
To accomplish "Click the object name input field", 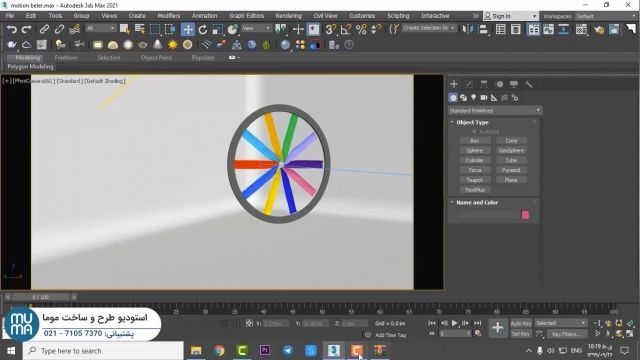I will tap(487, 215).
